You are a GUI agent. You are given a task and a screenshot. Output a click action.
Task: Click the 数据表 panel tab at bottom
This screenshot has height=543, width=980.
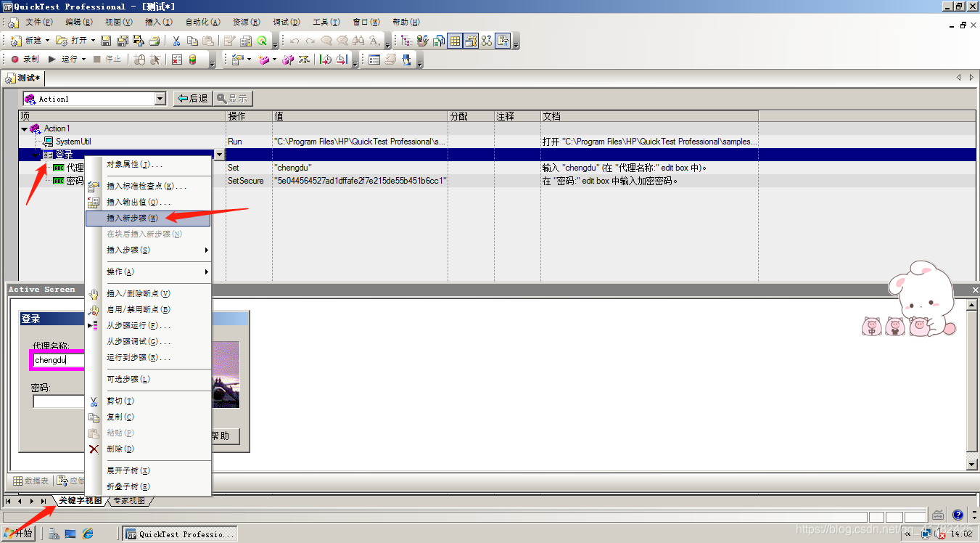[x=30, y=481]
